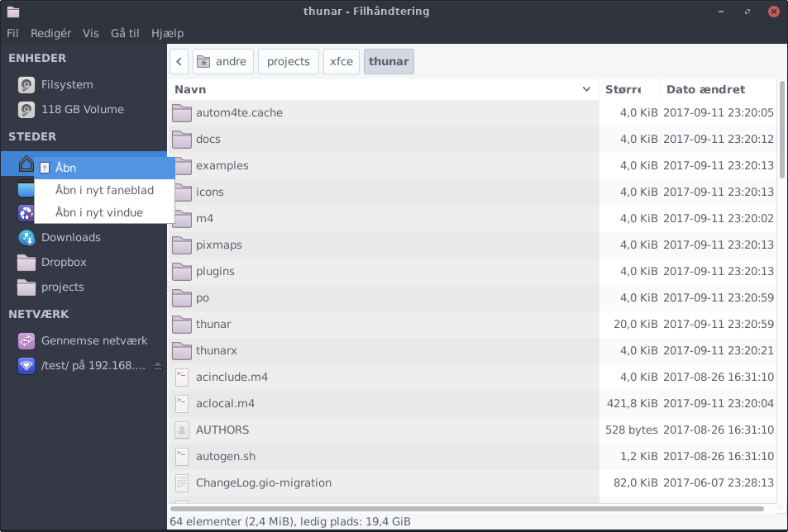Click the Størrelse column header
This screenshot has height=532, width=788.
click(x=628, y=89)
